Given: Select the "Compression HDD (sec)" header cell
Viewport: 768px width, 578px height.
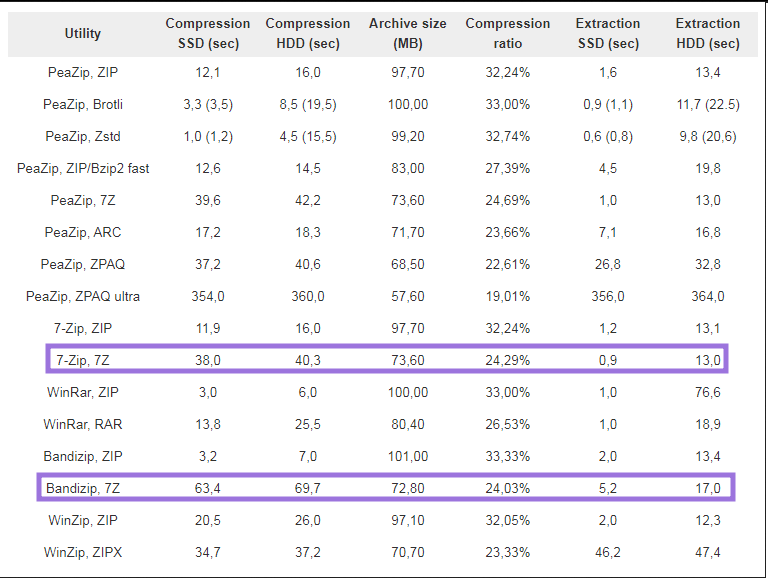Looking at the screenshot, I should tap(308, 33).
